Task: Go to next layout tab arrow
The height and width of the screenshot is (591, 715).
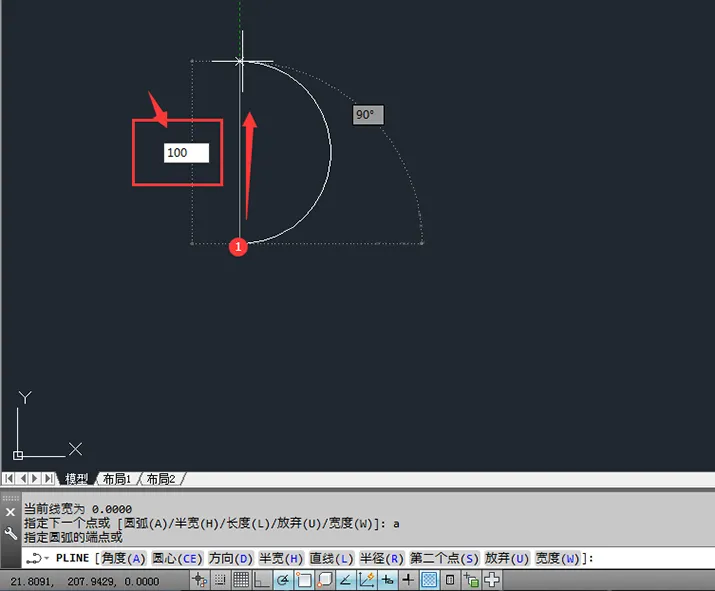Action: tap(35, 478)
